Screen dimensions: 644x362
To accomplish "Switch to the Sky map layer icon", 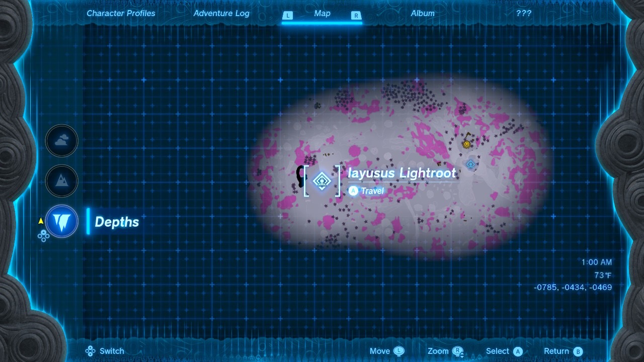I will [x=62, y=141].
